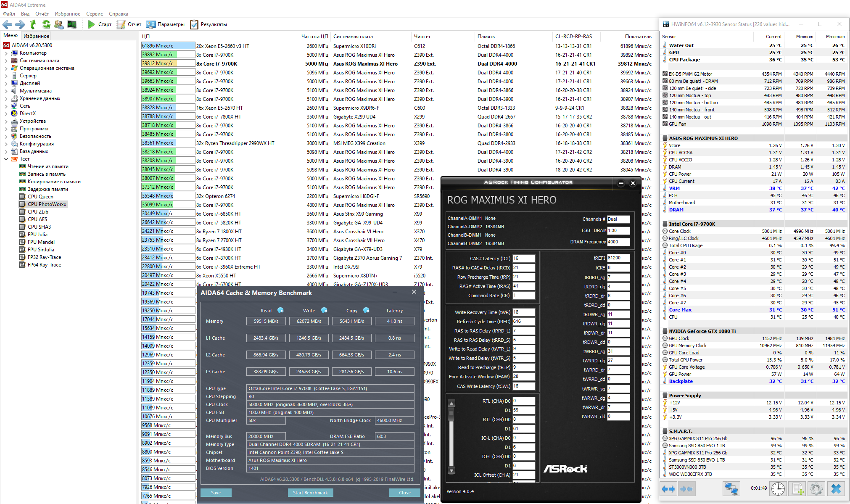This screenshot has width=850, height=504.
Task: Click HWiNFO reset clock icon
Action: tap(778, 488)
